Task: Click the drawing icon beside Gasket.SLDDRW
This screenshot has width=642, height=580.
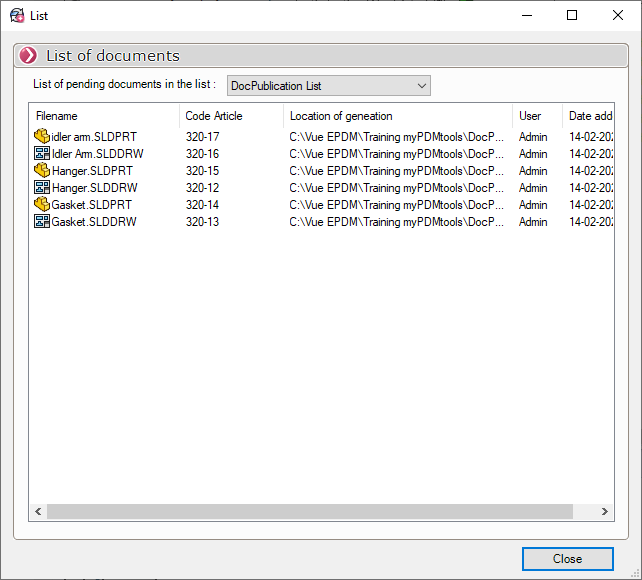Action: (x=42, y=222)
